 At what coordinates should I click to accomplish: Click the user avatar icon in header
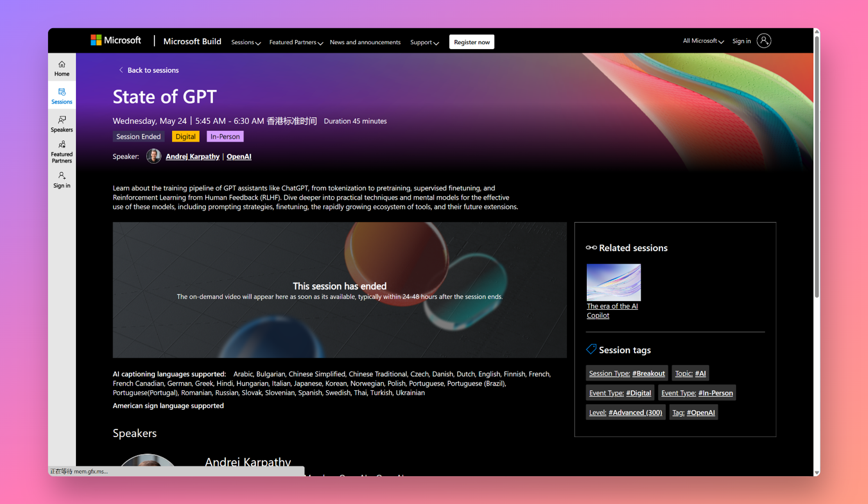[764, 41]
